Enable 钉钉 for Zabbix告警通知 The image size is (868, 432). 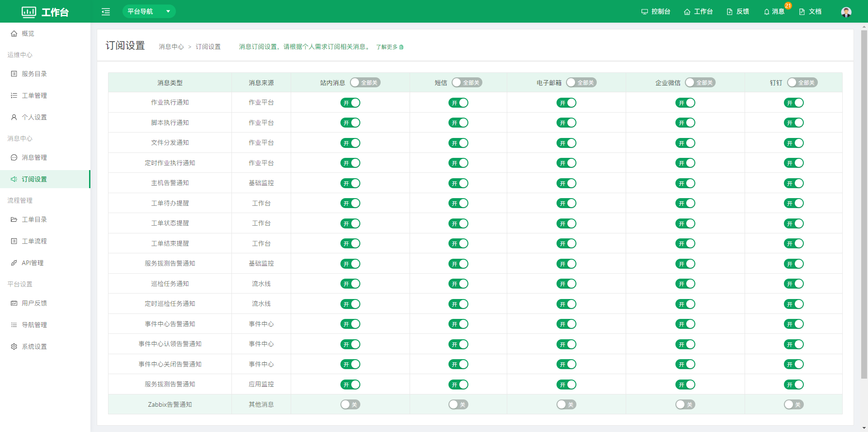(x=794, y=404)
